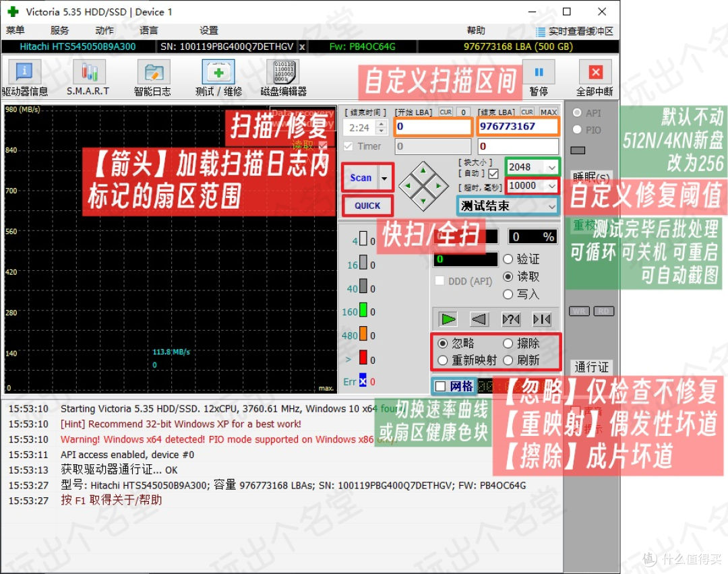Open the 测试结束 end-of-test action dropdown
Screen dimensions: 728x574
551,206
